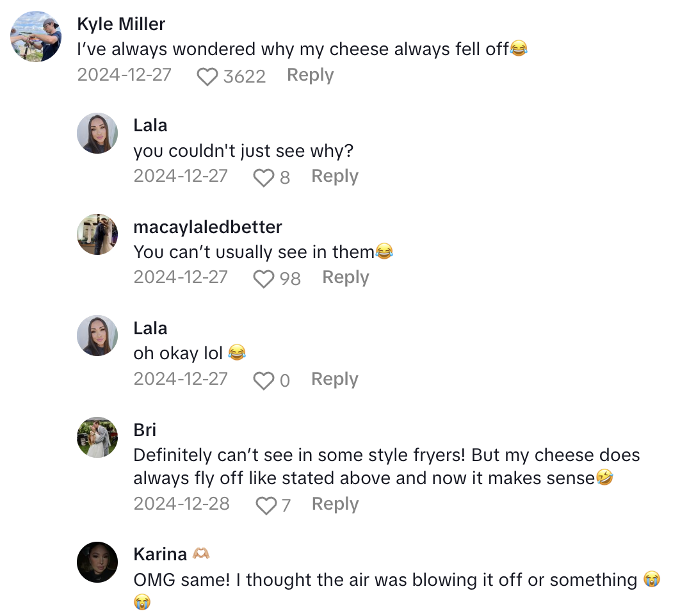Tap the heart on Lala's first reply
The image size is (680, 616).
(263, 177)
